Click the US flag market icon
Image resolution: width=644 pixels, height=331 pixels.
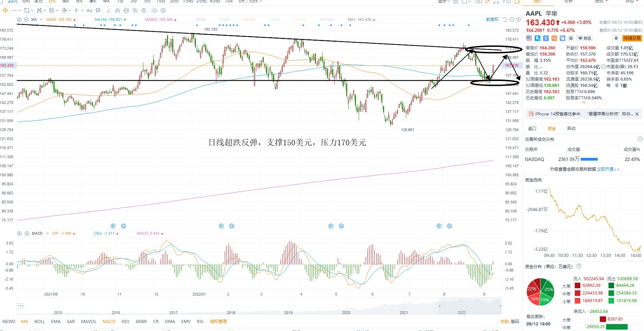[x=529, y=38]
